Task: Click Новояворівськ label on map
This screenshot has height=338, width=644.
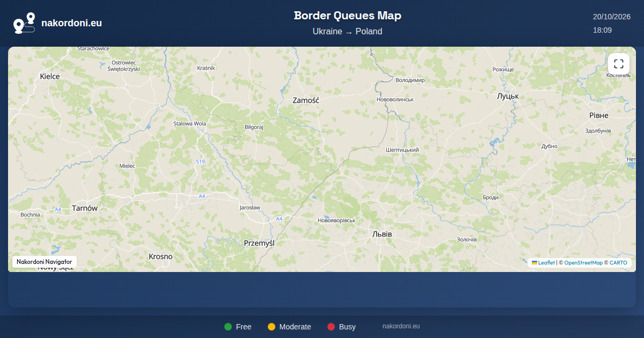Action: coord(336,221)
